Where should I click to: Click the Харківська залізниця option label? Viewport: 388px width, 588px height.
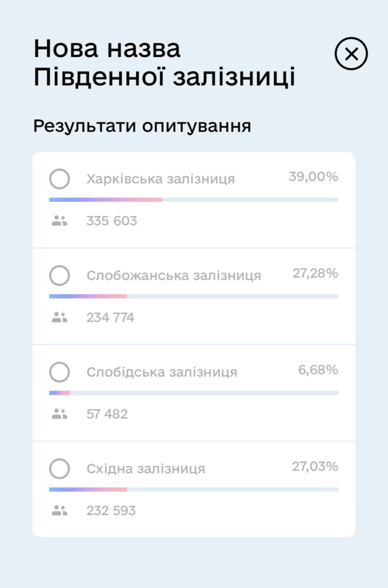[x=161, y=179]
